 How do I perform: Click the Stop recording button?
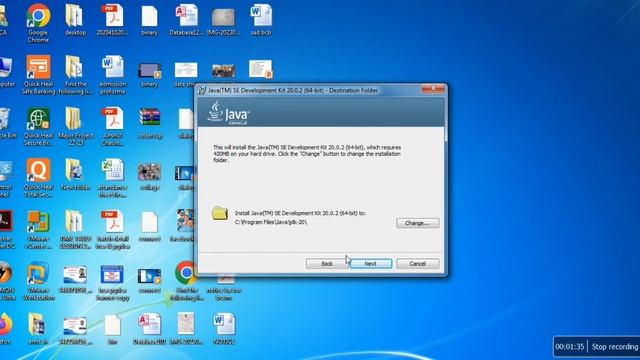(615, 347)
